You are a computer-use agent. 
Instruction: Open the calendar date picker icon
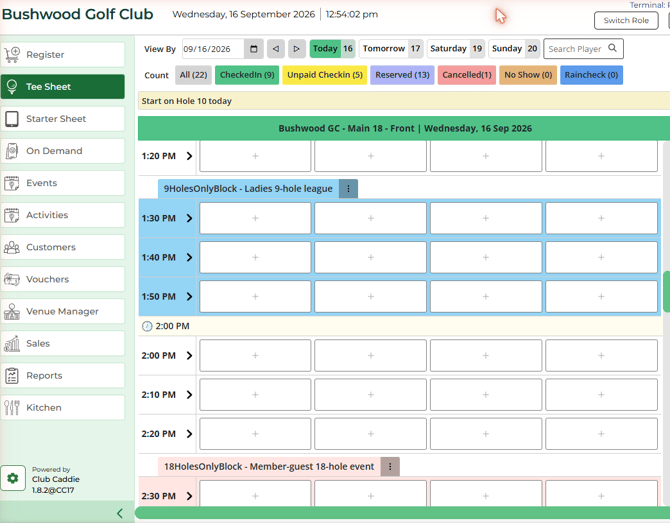(x=254, y=49)
